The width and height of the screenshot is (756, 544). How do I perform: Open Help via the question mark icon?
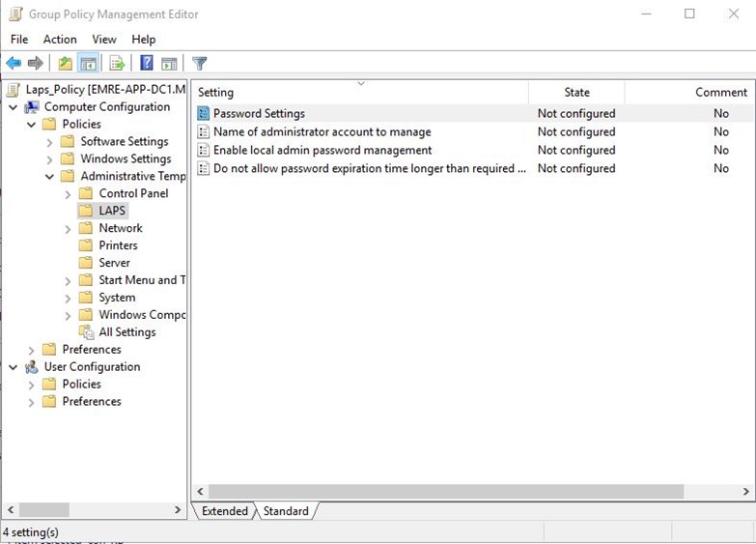146,64
